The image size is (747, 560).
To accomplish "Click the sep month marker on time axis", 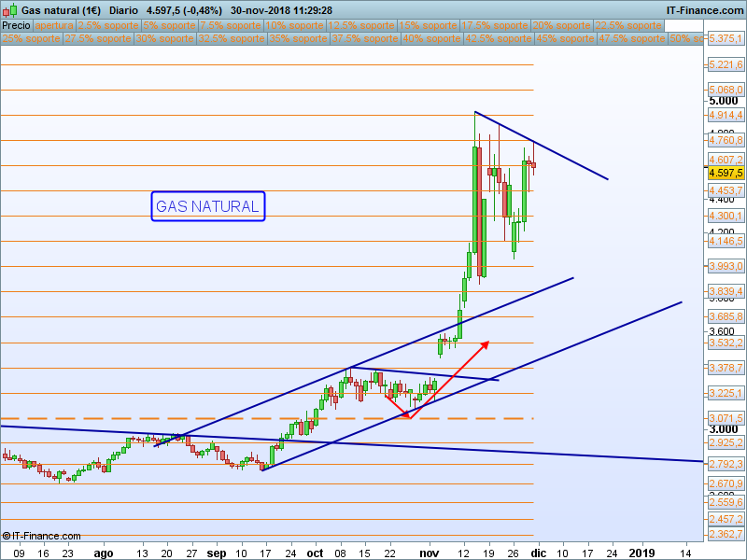I will pos(217,553).
